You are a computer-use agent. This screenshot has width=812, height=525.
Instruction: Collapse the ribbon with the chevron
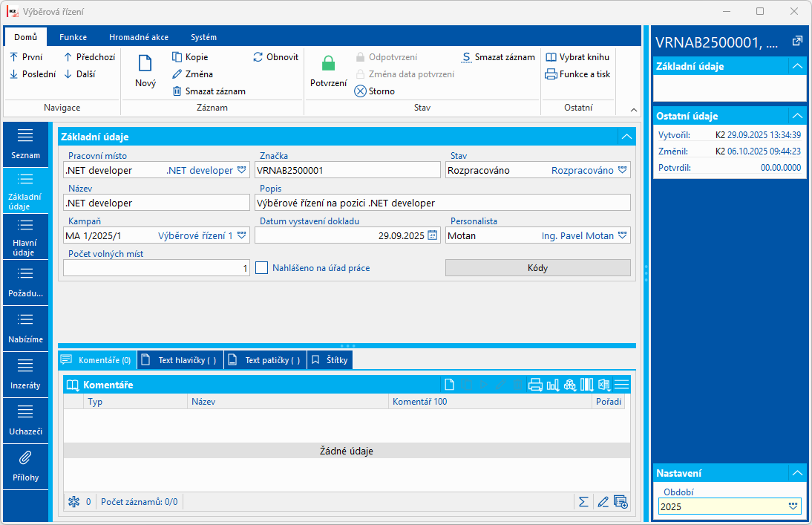[633, 110]
